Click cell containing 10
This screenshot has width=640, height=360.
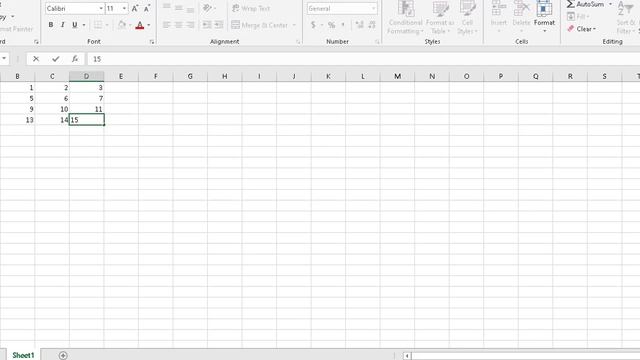pos(52,109)
